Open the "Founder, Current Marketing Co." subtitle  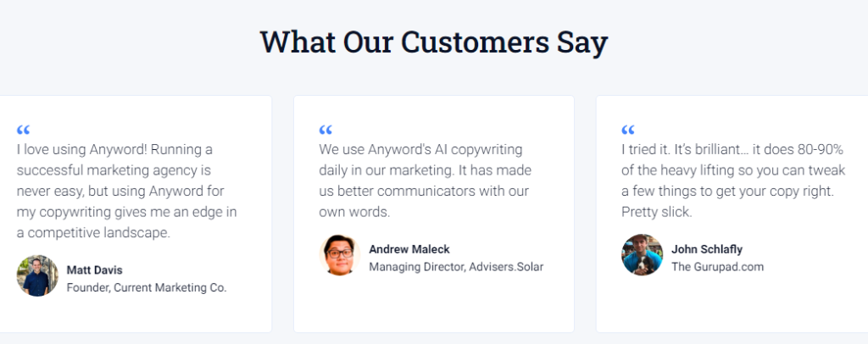pyautogui.click(x=147, y=288)
